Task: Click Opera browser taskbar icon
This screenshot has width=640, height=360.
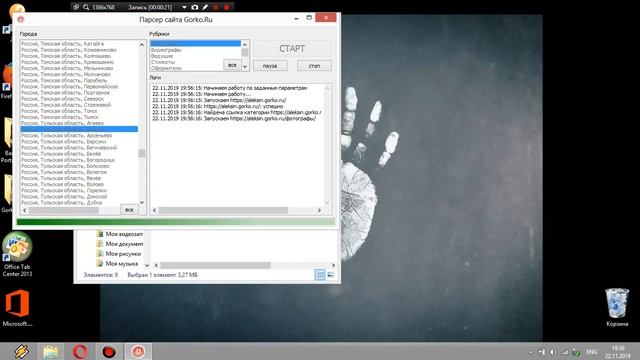Action: tap(80, 351)
